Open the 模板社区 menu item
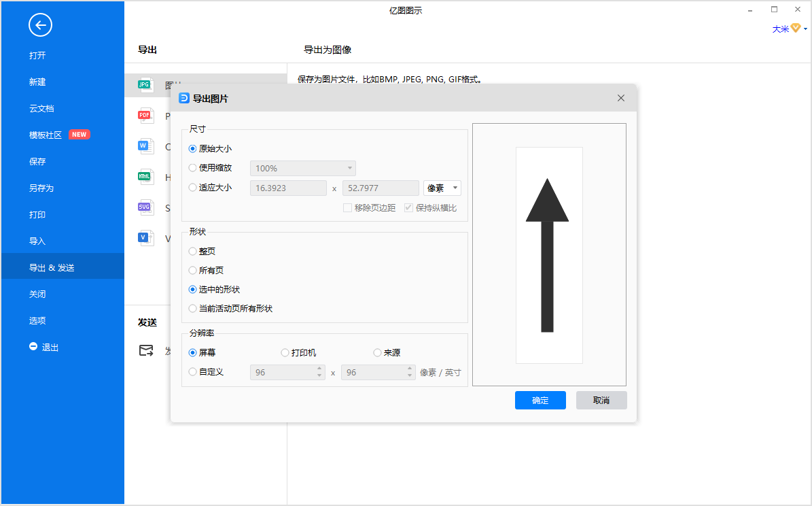Image resolution: width=812 pixels, height=506 pixels. tap(46, 135)
